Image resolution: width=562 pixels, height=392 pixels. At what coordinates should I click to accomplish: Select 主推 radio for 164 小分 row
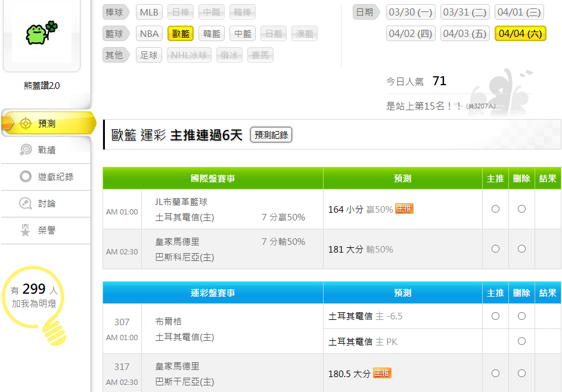[x=495, y=209]
